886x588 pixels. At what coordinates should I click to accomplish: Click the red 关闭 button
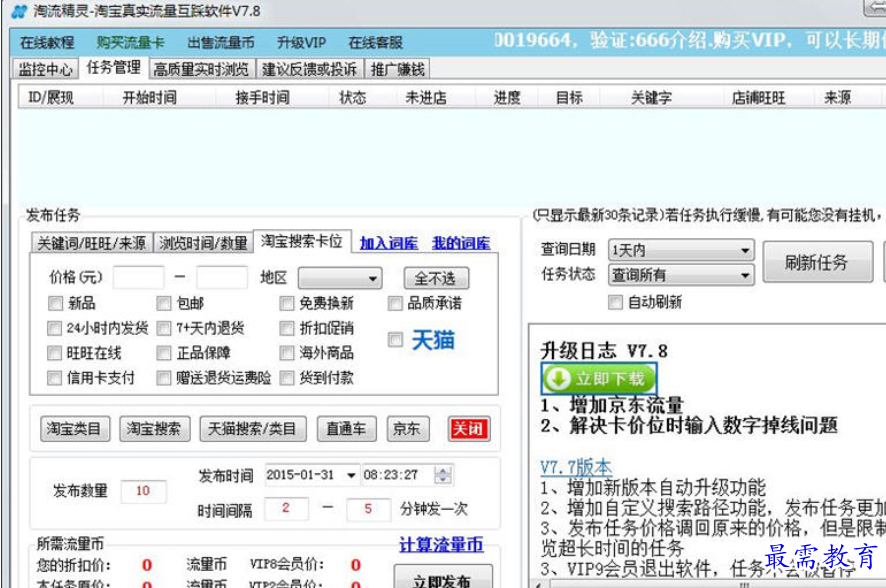point(468,429)
